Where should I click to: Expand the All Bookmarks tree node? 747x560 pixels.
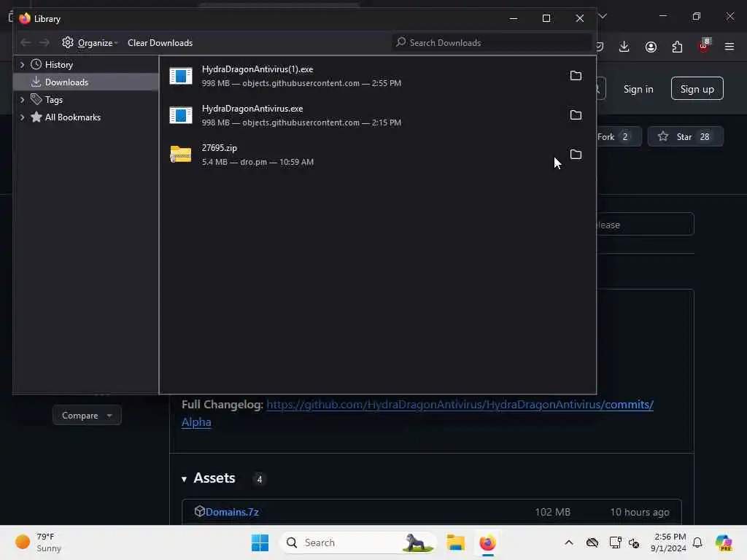click(22, 117)
